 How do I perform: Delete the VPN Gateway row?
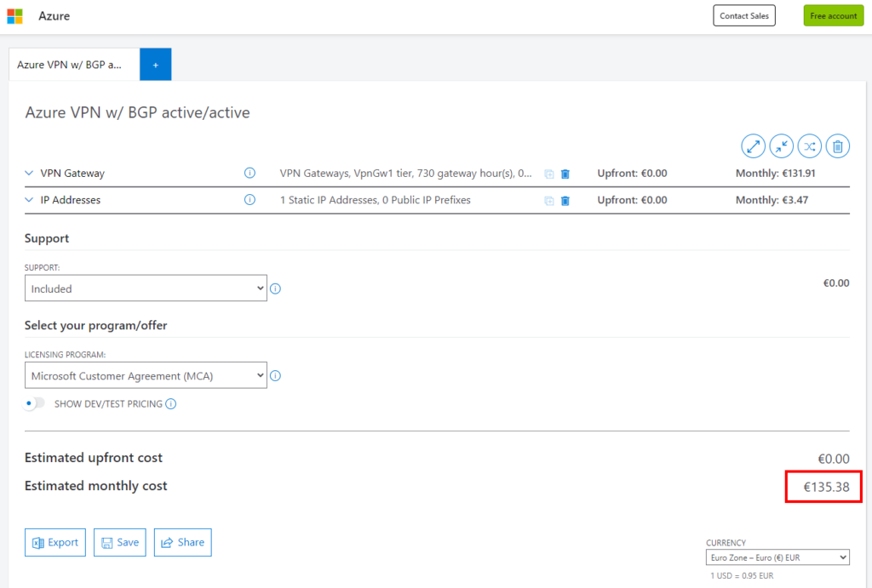(x=565, y=174)
